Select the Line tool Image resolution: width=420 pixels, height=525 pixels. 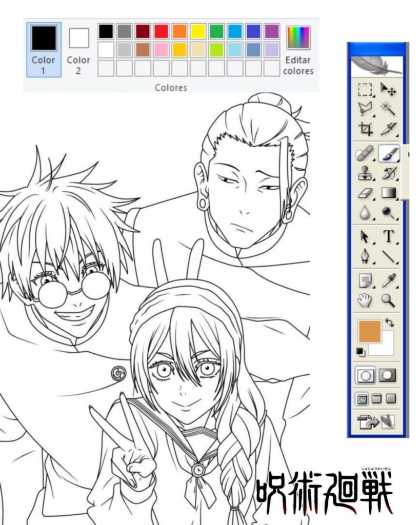(x=389, y=256)
